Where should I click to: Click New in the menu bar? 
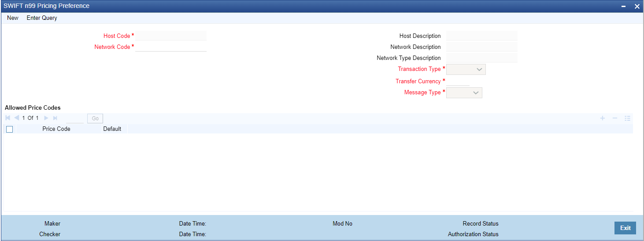coord(13,18)
